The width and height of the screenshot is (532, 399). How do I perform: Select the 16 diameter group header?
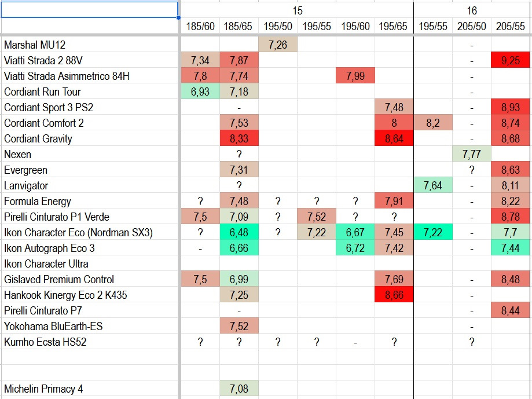[x=472, y=10]
